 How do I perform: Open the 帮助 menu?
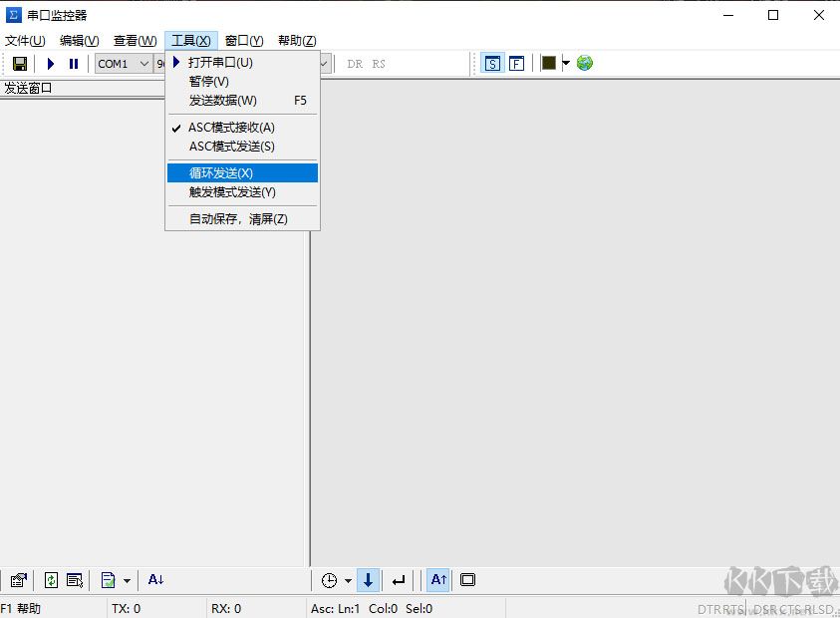point(295,40)
